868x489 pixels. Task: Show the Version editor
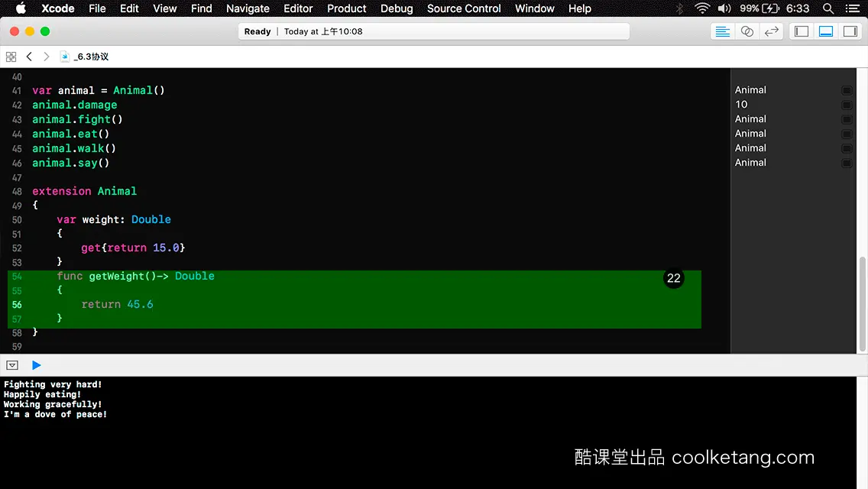point(771,31)
